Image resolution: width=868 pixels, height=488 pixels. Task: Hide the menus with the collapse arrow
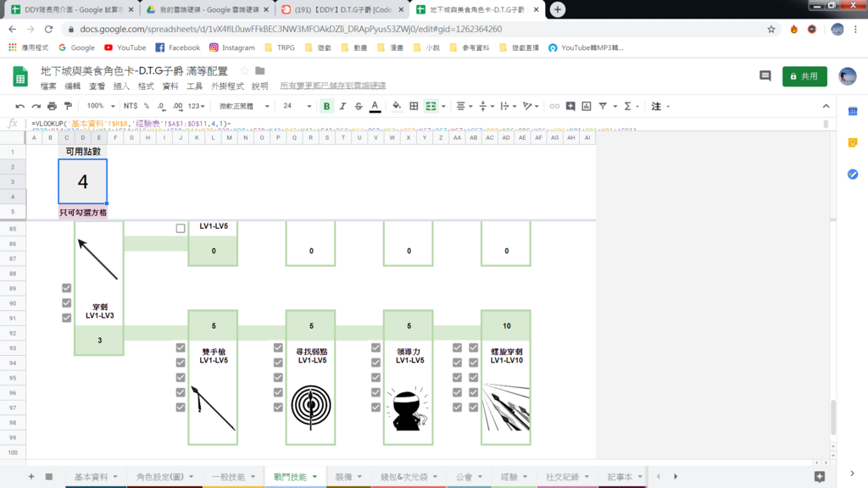tap(826, 106)
